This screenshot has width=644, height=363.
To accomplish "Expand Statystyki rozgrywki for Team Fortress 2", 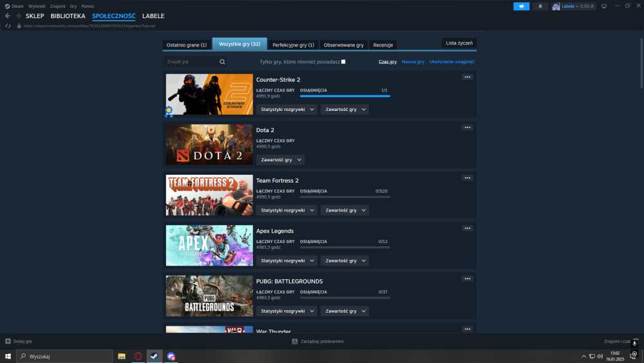I will (287, 210).
